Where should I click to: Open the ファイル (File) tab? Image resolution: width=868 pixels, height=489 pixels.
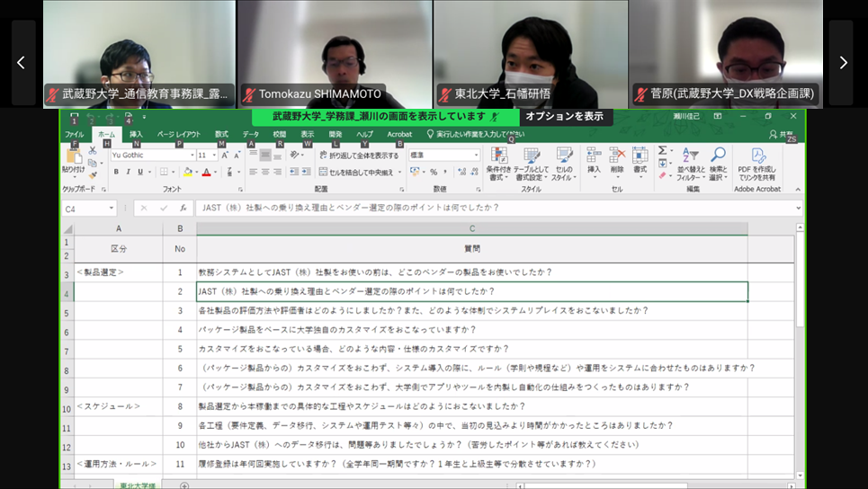pyautogui.click(x=74, y=135)
